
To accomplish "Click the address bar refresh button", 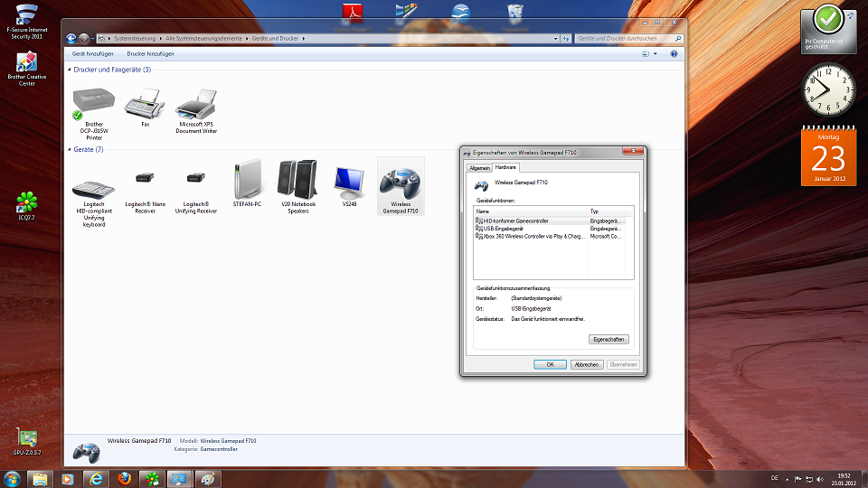I will click(566, 39).
